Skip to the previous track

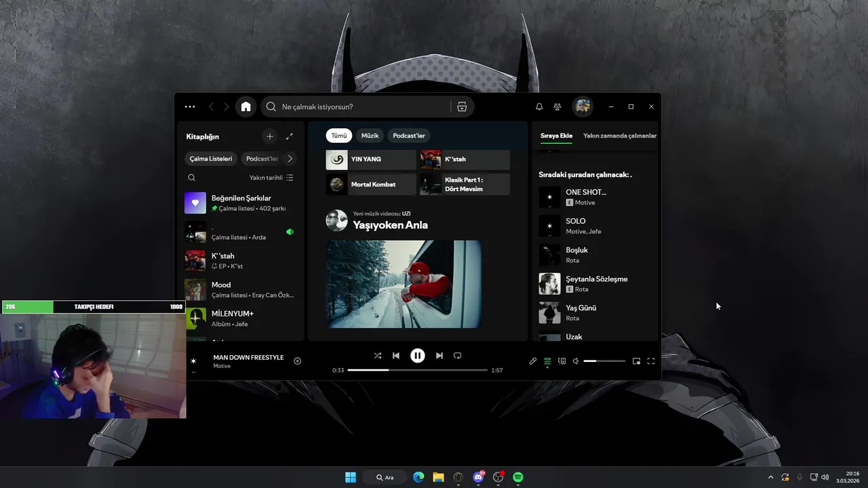click(396, 355)
